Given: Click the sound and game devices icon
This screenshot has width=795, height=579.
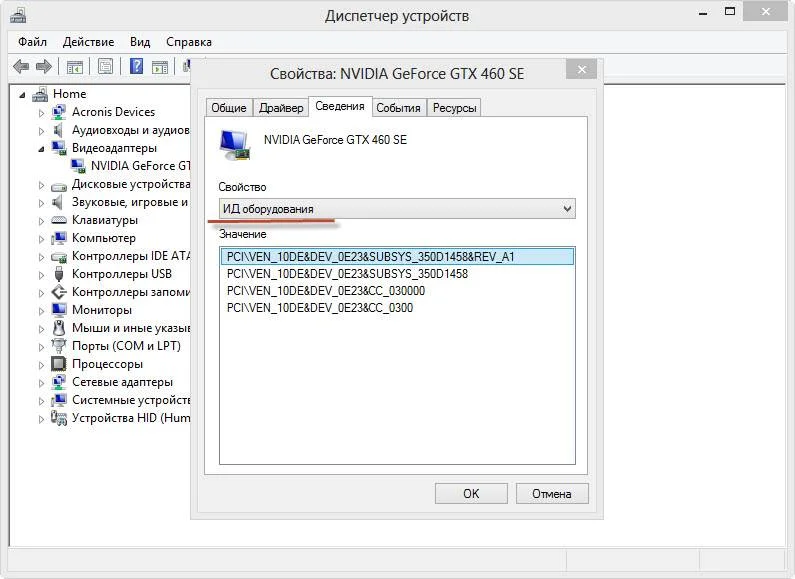Looking at the screenshot, I should pos(58,202).
